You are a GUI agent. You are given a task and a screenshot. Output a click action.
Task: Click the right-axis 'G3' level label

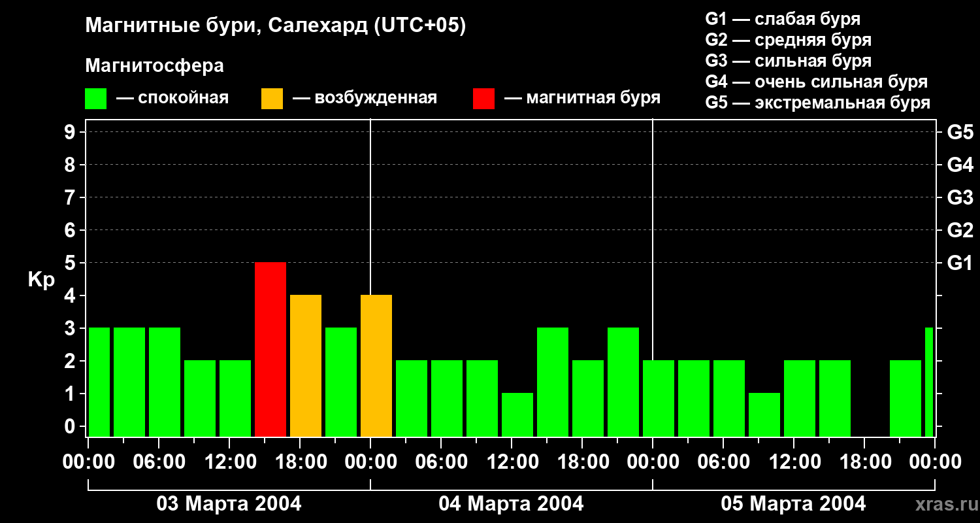[960, 197]
